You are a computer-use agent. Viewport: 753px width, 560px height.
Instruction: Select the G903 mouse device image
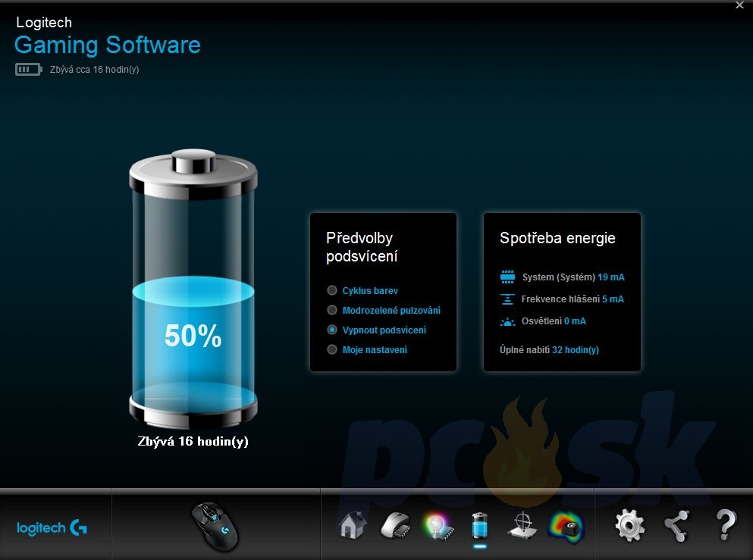(215, 527)
